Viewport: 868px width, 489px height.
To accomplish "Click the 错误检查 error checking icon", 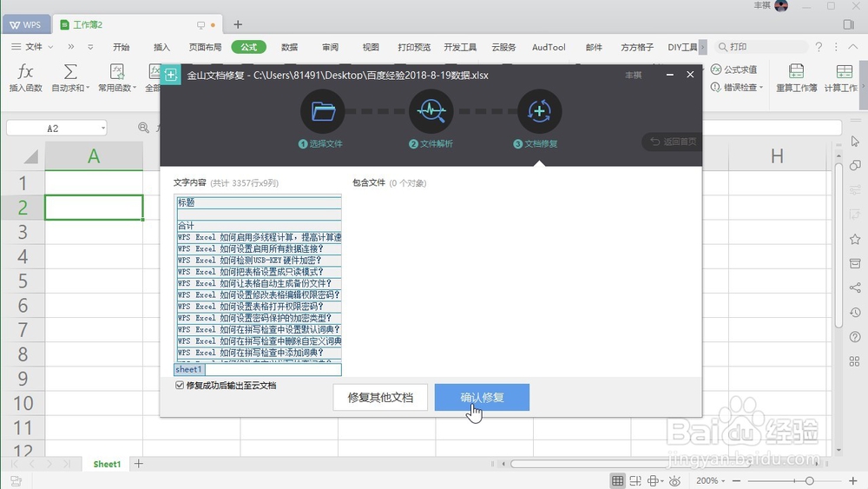I will tap(716, 87).
